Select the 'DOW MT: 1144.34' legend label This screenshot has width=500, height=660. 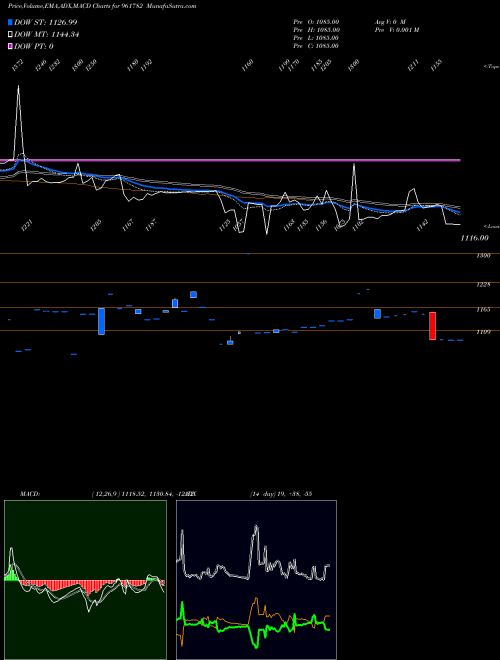(x=47, y=34)
